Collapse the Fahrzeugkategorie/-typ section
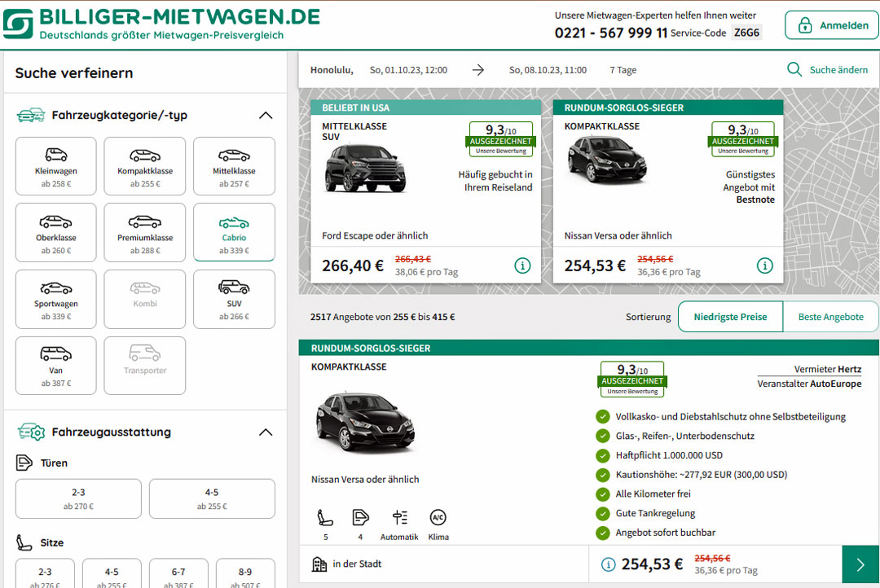 (266, 116)
